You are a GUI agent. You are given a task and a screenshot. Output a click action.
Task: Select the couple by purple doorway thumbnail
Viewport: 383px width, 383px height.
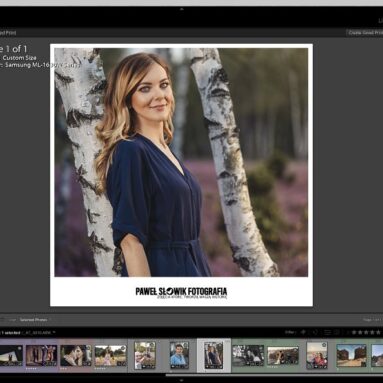(41, 355)
